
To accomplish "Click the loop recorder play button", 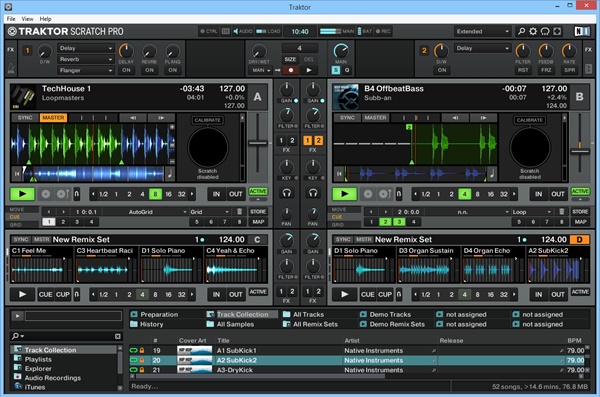I will (309, 70).
